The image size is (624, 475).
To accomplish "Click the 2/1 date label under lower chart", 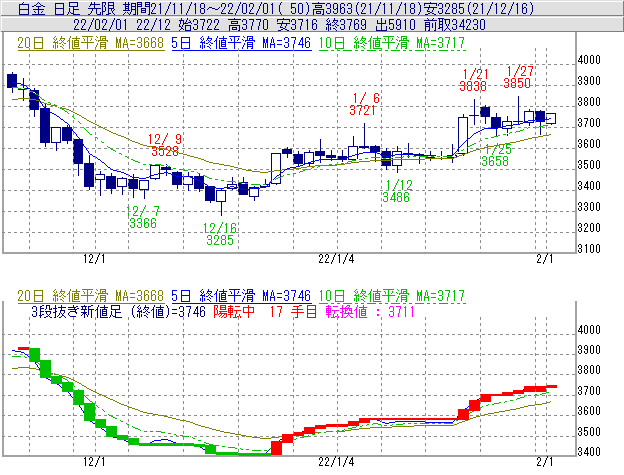I will [545, 461].
